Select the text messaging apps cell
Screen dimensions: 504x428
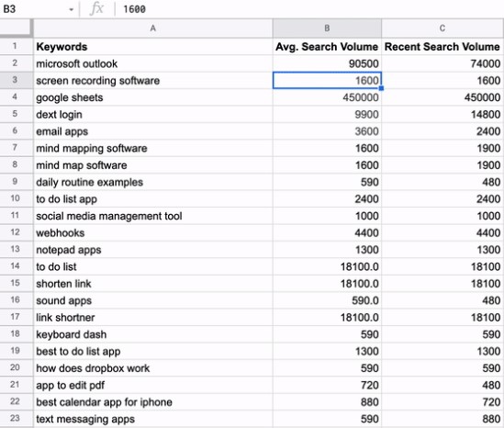(x=153, y=419)
